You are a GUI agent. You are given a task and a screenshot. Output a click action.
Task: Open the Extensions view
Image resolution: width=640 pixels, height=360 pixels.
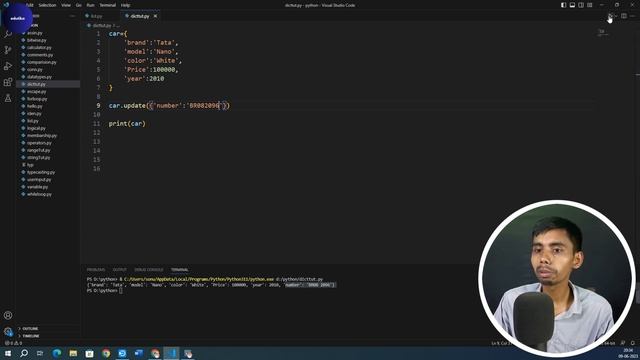[8, 82]
